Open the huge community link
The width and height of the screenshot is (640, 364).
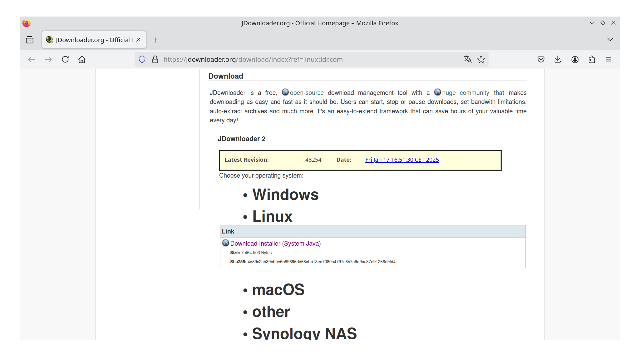pos(465,93)
